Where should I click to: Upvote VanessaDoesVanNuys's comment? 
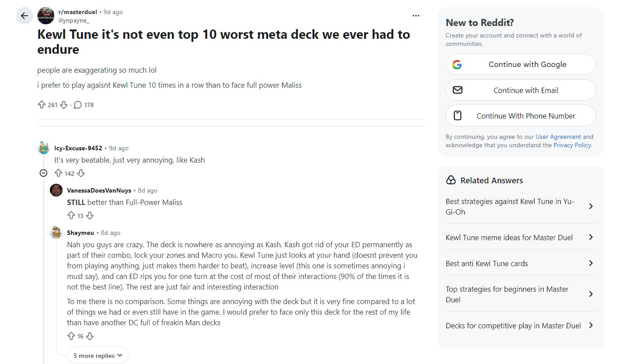[71, 215]
